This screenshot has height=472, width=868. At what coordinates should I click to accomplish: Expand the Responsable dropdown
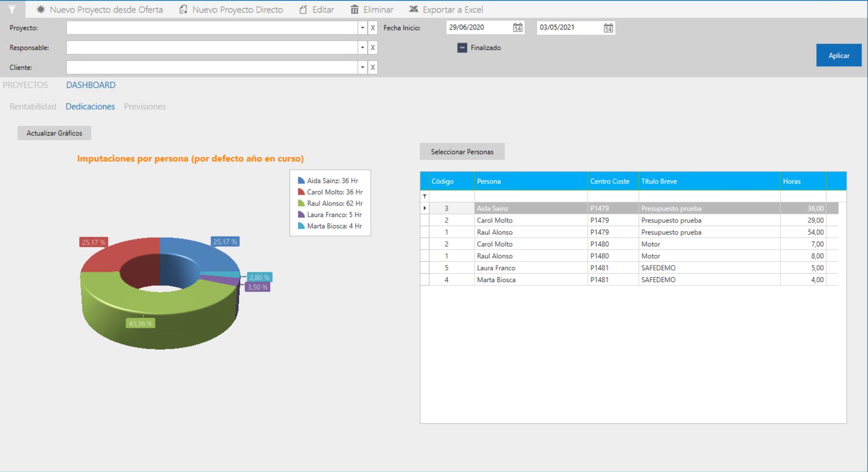[363, 48]
